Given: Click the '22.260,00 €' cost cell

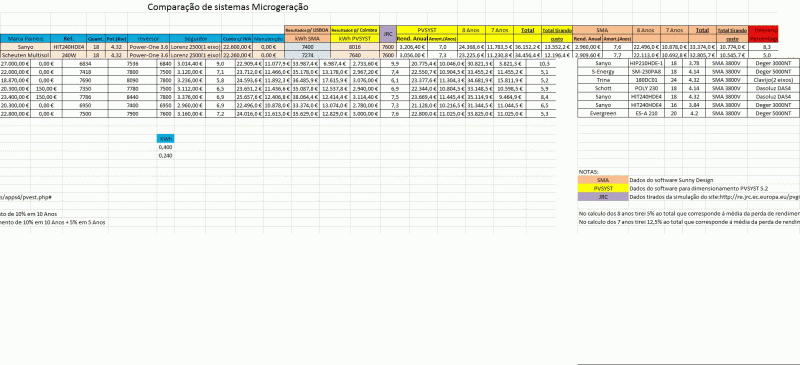Looking at the screenshot, I should coord(237,55).
